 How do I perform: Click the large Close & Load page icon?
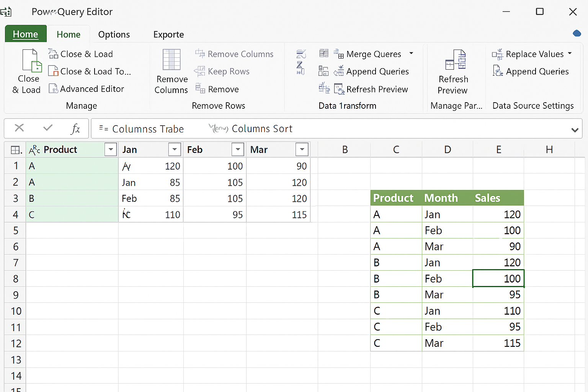pyautogui.click(x=32, y=60)
